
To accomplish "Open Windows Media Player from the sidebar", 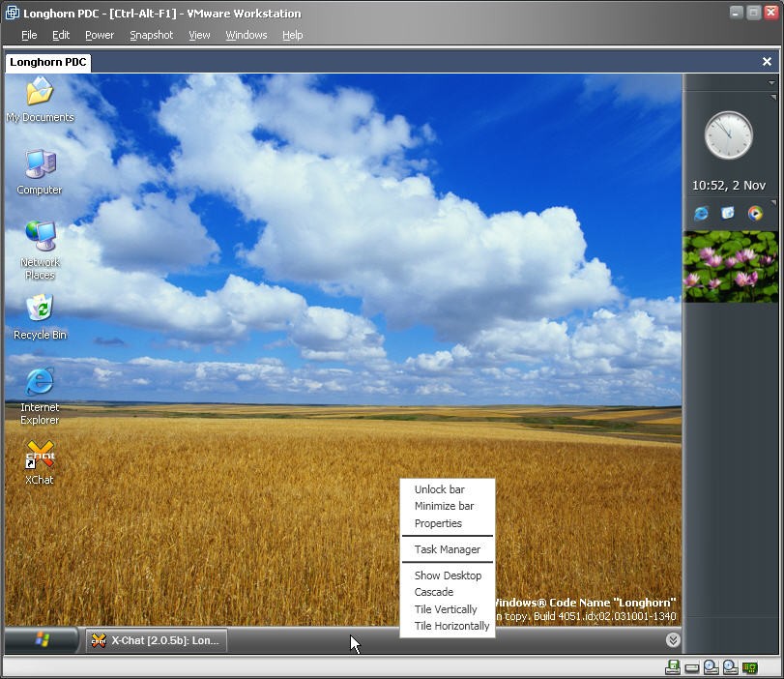I will (755, 213).
